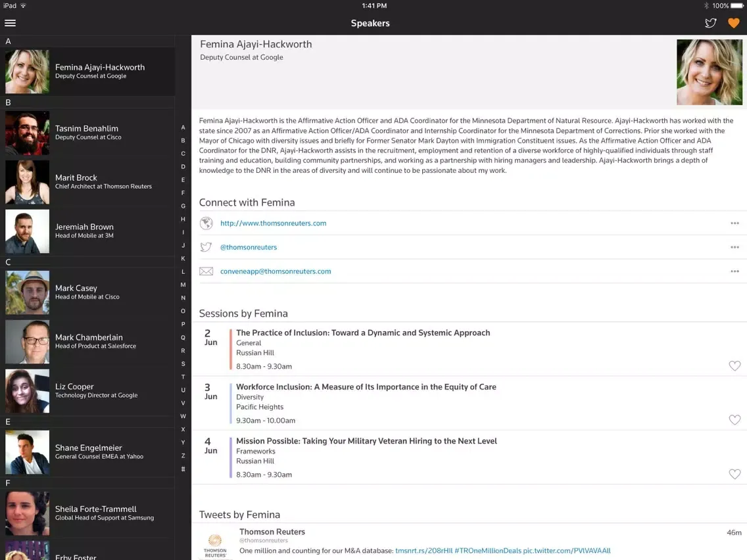This screenshot has height=560, width=747.
Task: Click the Connect with Femina heading
Action: pyautogui.click(x=247, y=202)
